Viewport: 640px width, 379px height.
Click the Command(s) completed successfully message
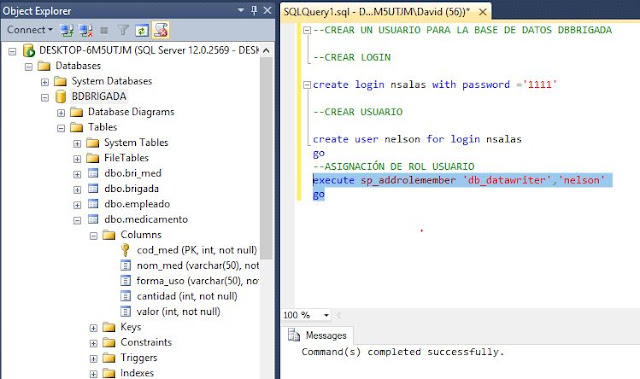tap(403, 352)
